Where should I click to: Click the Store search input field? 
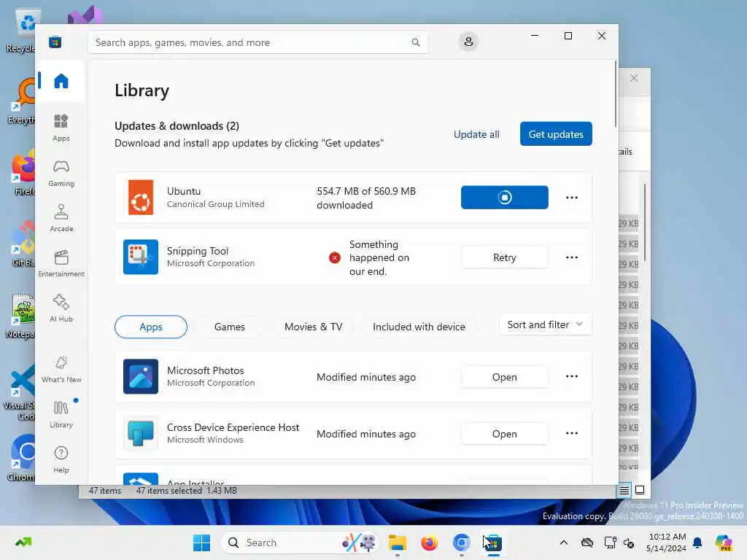point(258,42)
